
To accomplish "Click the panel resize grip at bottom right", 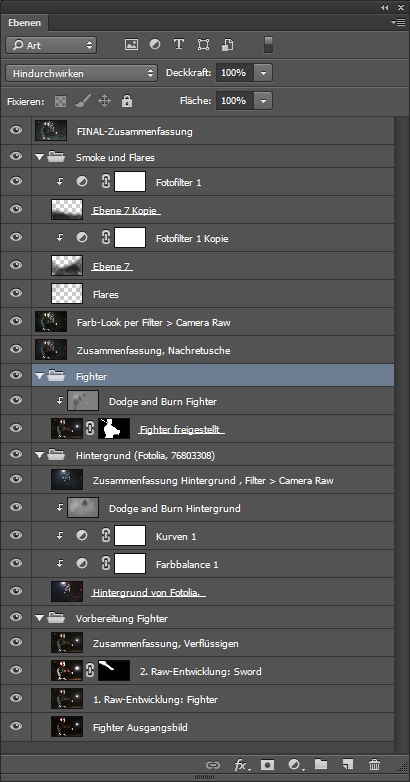I will click(403, 766).
